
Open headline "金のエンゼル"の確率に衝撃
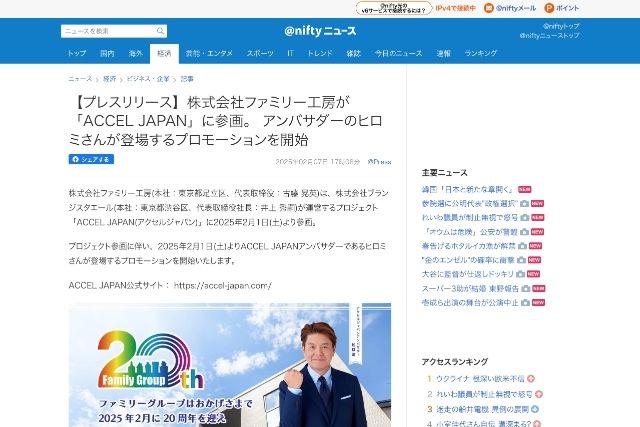click(468, 260)
